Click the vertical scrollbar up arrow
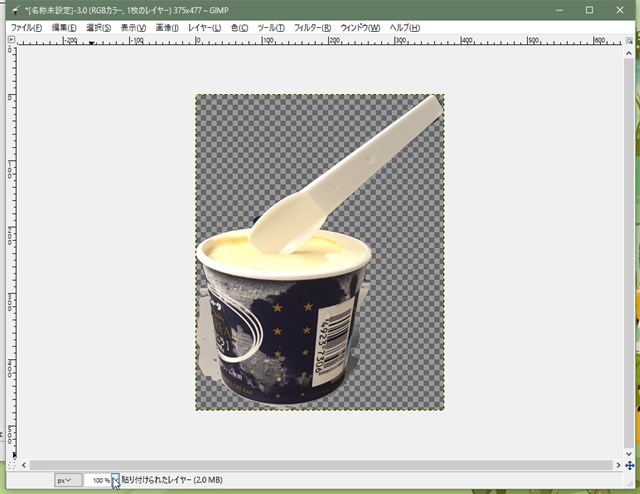The height and width of the screenshot is (494, 640). [628, 52]
